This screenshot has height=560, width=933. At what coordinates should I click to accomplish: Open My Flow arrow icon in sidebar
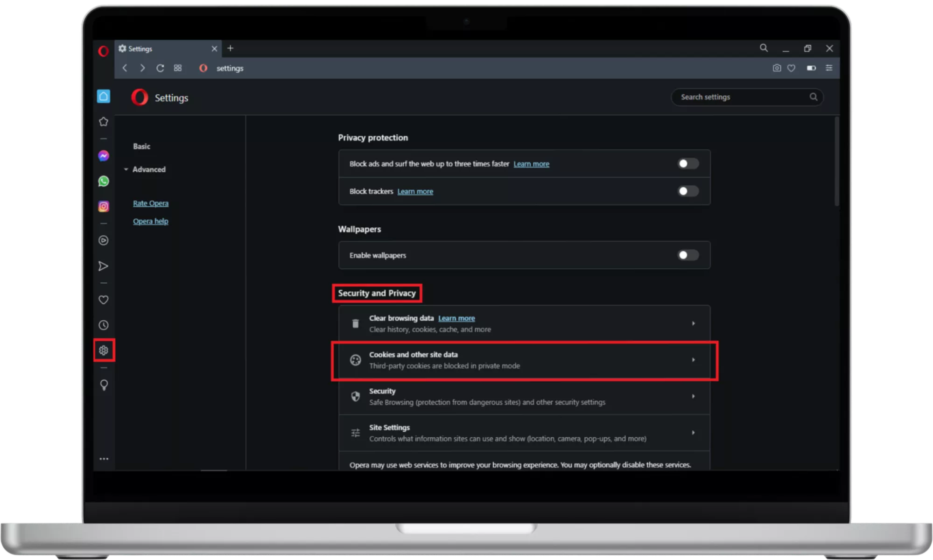[104, 266]
